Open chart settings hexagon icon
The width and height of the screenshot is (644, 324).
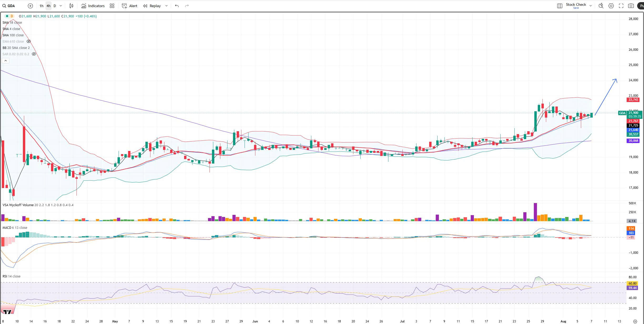pos(611,6)
